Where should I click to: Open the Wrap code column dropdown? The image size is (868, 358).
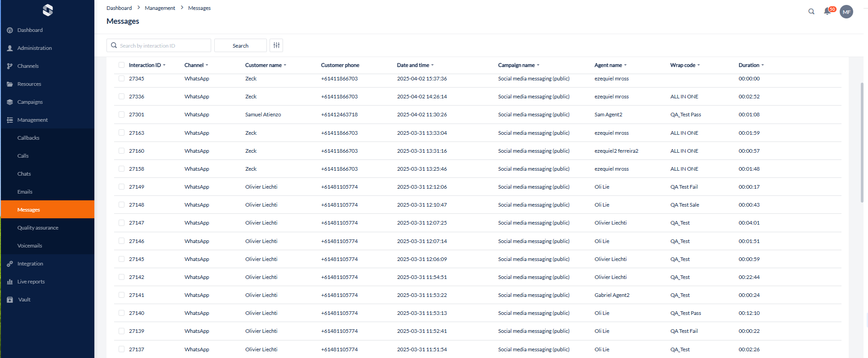click(x=699, y=66)
